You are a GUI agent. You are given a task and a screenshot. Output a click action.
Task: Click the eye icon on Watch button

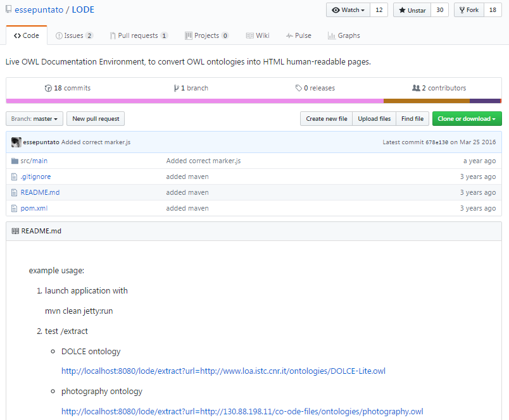pos(336,10)
